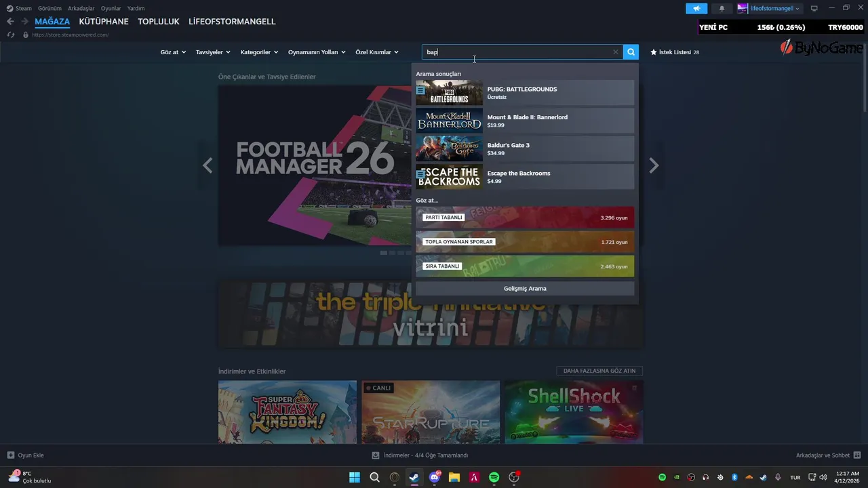This screenshot has height=488, width=868.
Task: Browse the TOPLA OYNANAN SPORLAR tag
Action: coord(525,242)
